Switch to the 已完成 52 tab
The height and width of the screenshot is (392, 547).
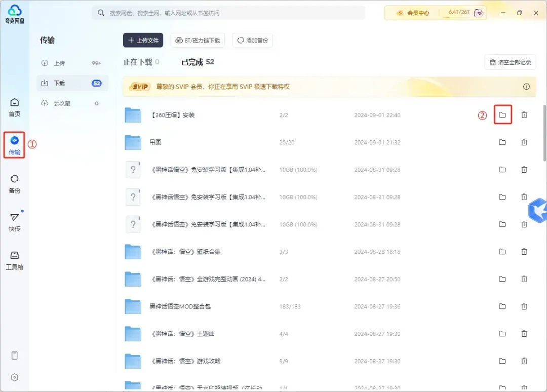198,62
